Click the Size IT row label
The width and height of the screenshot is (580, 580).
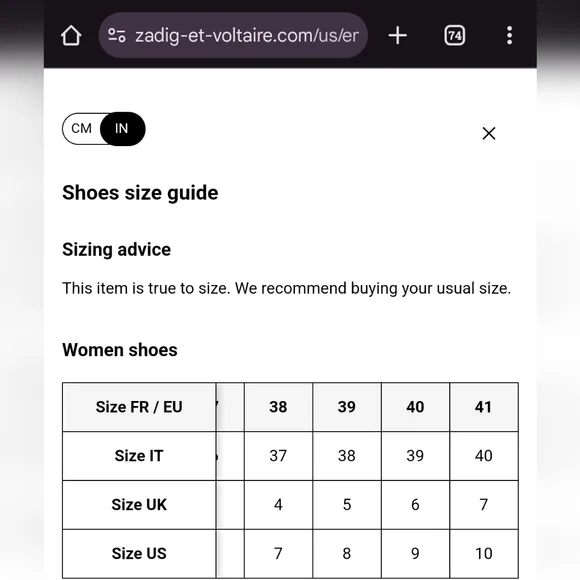point(139,456)
